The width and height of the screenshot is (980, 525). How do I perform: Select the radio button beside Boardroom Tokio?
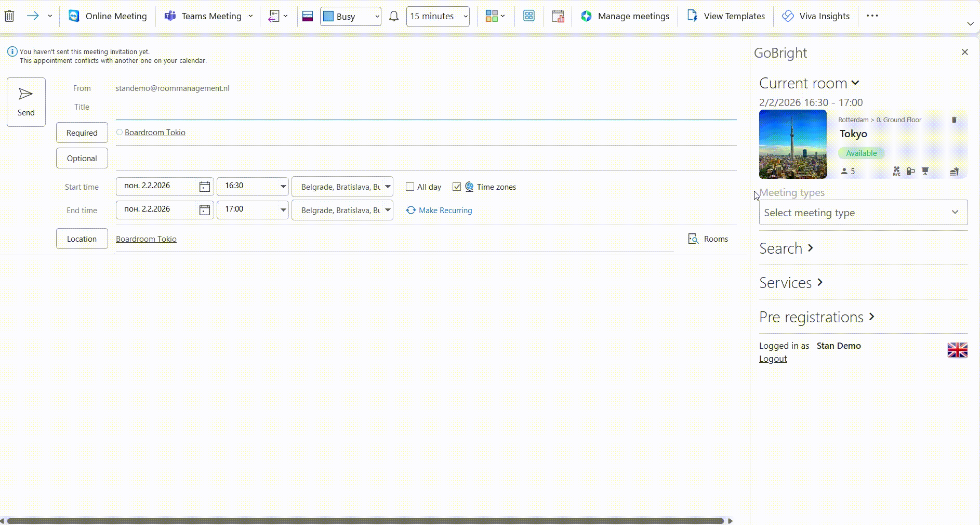click(119, 132)
